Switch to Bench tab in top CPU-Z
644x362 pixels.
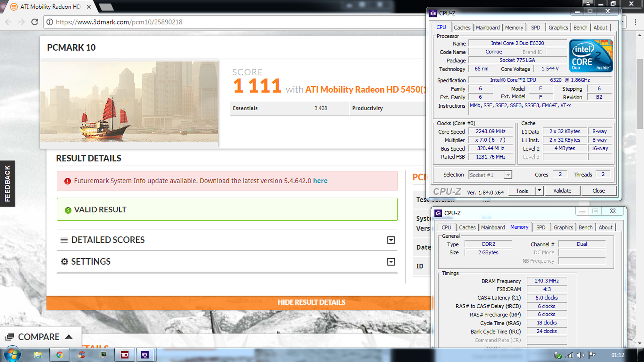tap(580, 28)
